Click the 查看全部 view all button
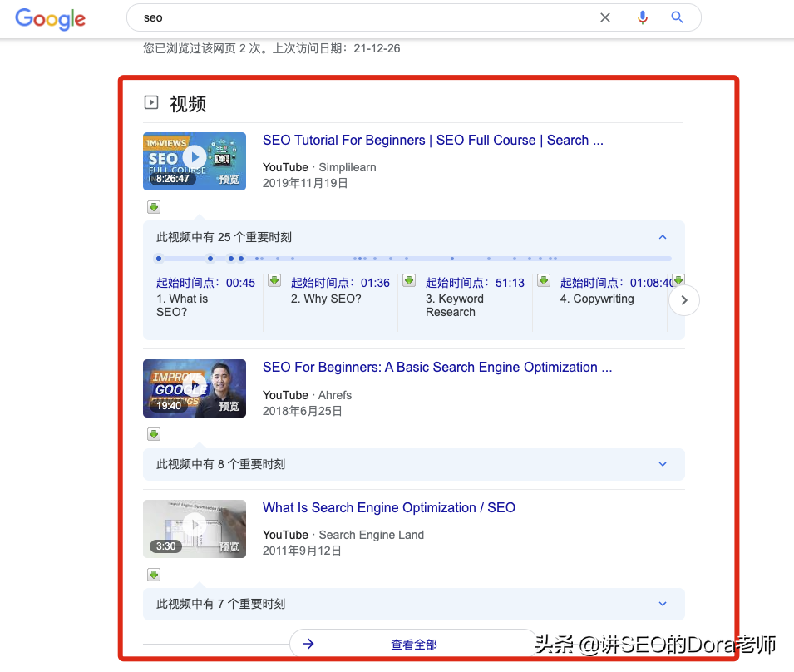 point(414,645)
